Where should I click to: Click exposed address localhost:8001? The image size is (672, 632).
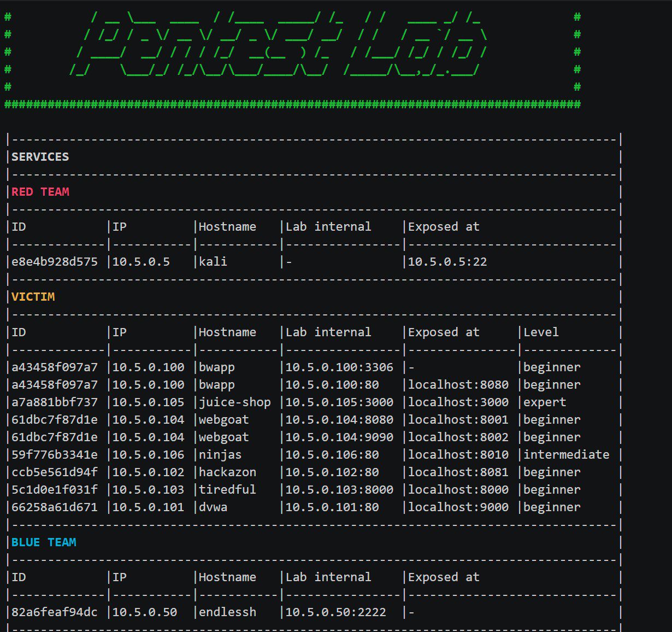click(x=458, y=420)
